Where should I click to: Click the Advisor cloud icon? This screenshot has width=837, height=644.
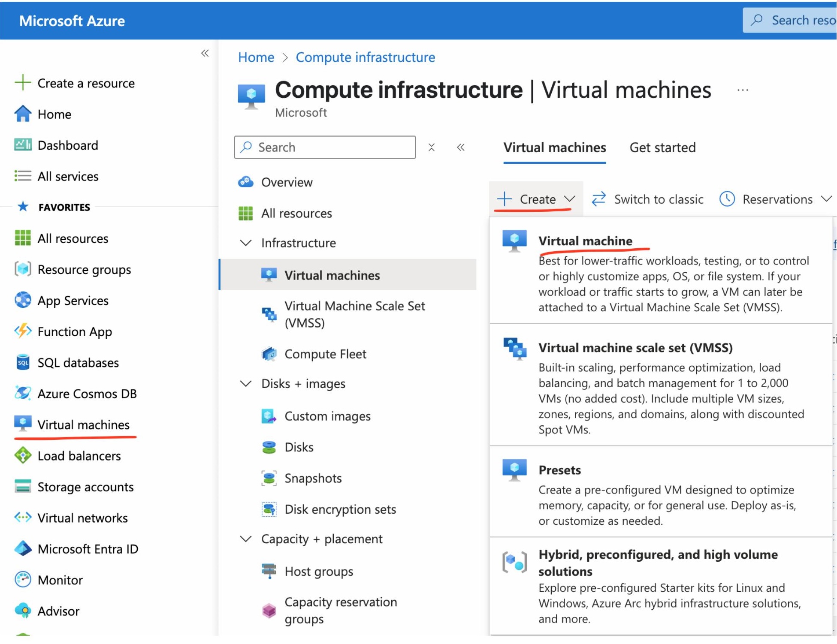point(23,611)
